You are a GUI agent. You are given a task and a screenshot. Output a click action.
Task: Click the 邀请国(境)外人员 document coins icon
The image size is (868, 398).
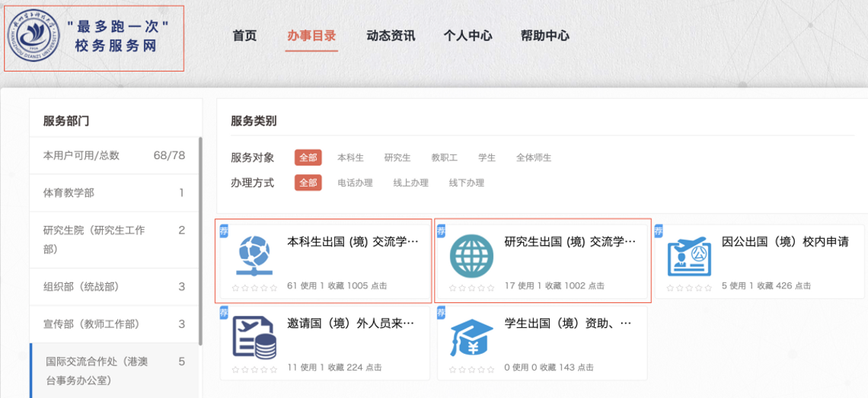(254, 337)
